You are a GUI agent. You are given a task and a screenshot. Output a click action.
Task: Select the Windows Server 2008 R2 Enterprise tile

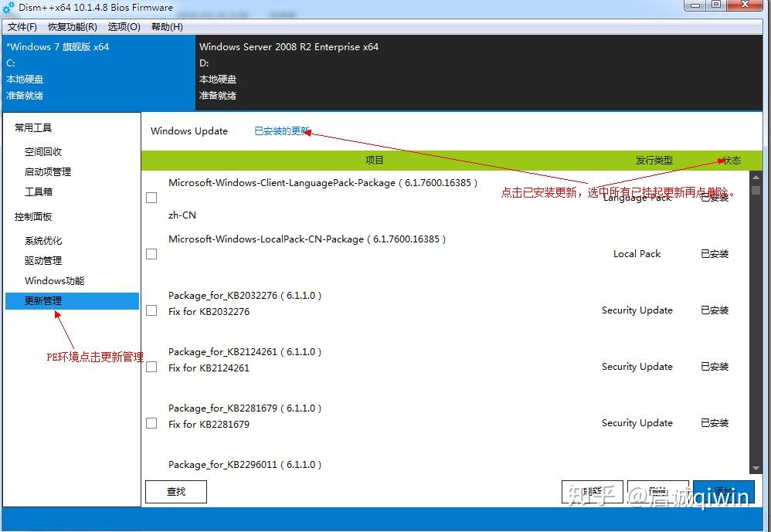coord(479,73)
